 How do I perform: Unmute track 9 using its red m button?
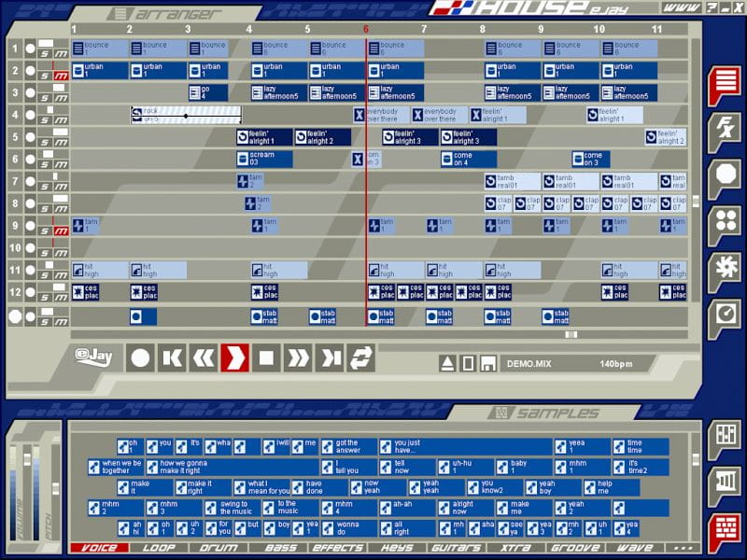coord(61,230)
